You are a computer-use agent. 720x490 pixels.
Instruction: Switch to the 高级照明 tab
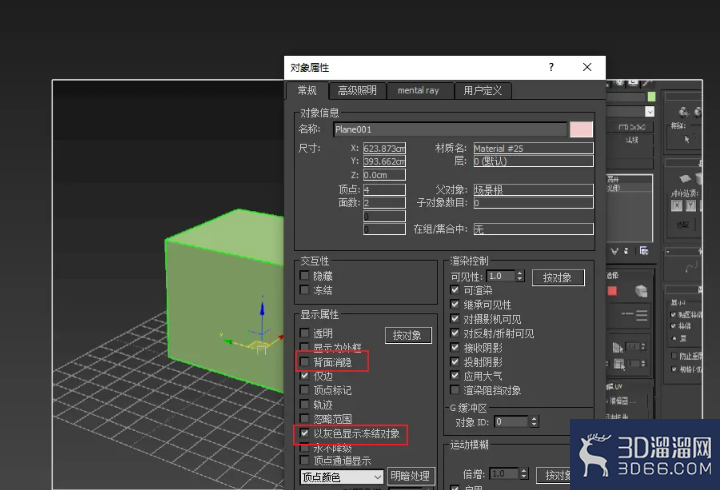[357, 90]
